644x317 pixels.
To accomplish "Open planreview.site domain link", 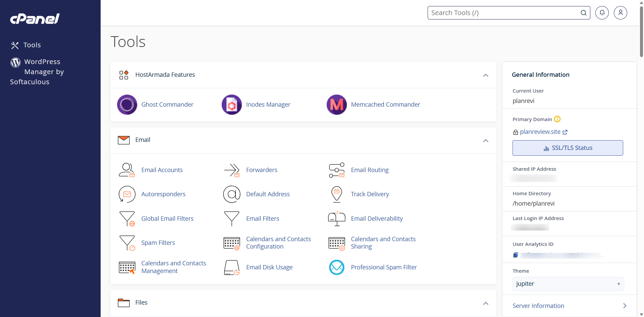I will [x=540, y=132].
